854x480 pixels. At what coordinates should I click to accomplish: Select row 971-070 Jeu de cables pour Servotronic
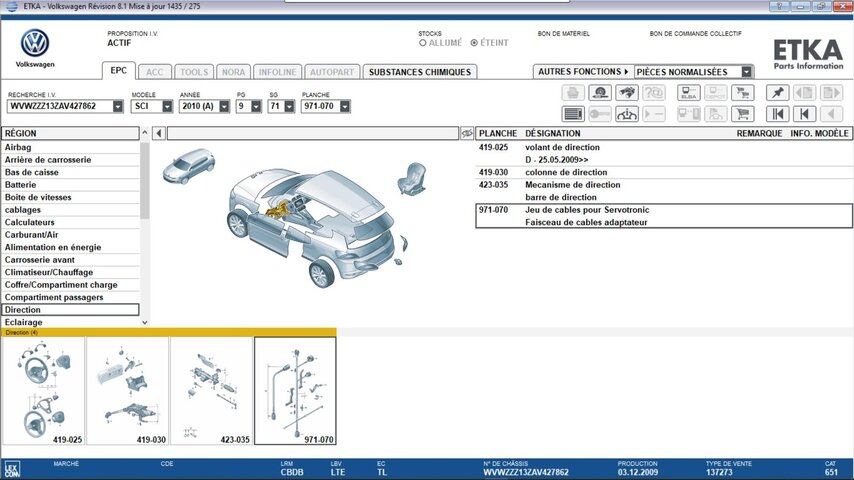(664, 216)
